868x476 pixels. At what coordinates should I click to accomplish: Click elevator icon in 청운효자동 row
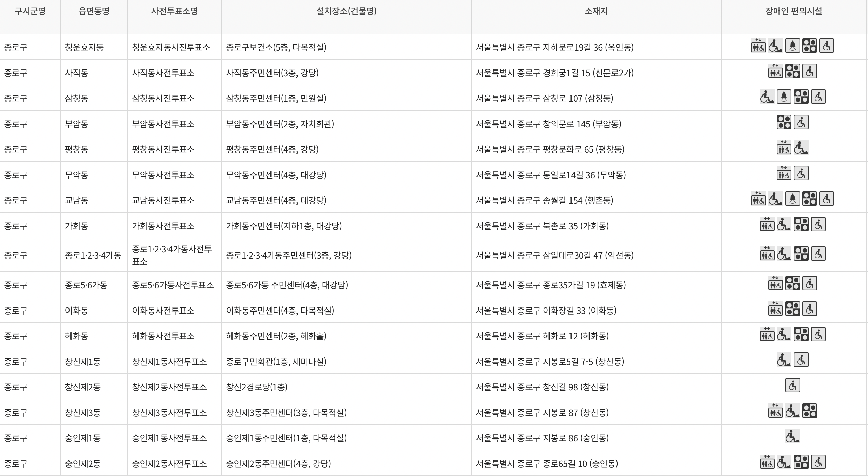click(758, 45)
